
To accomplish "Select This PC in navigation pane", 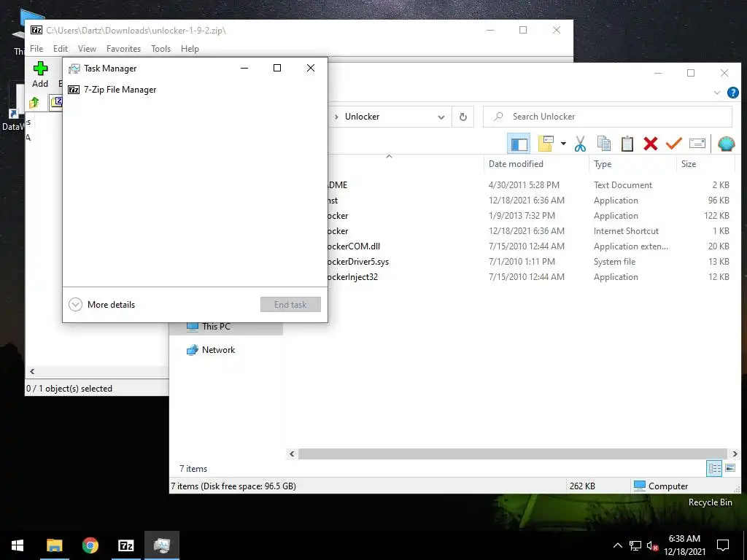I will point(216,327).
